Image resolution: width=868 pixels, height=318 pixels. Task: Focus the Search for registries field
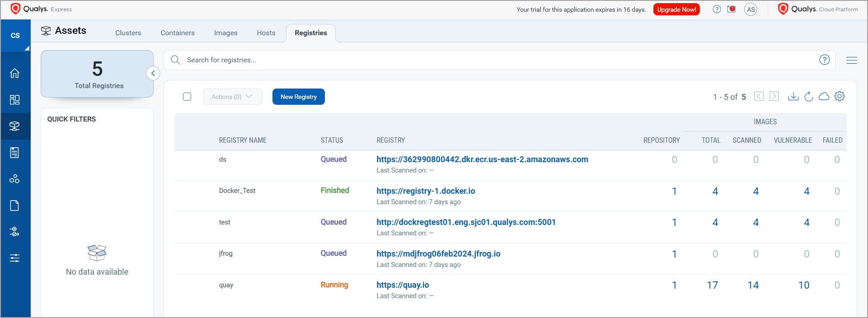(499, 60)
